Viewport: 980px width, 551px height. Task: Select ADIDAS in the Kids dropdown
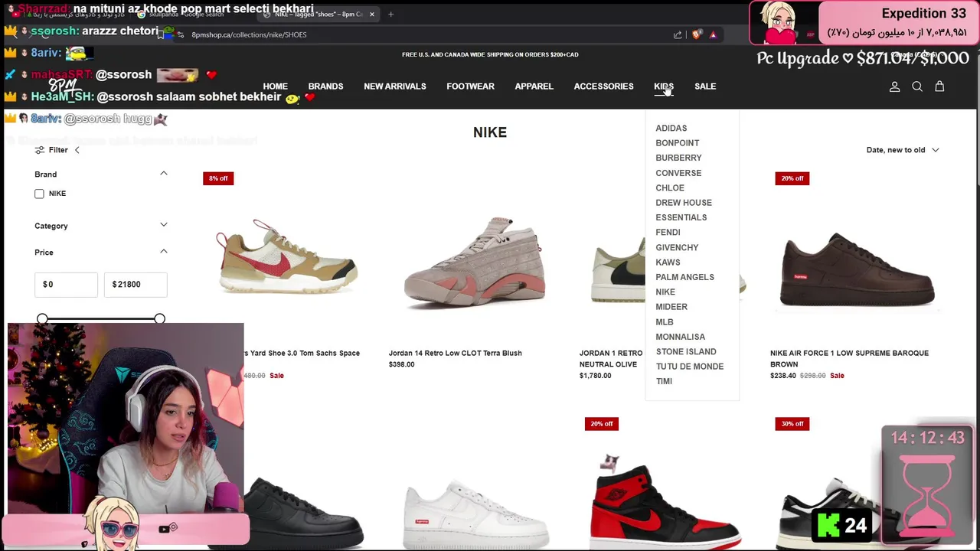tap(671, 129)
